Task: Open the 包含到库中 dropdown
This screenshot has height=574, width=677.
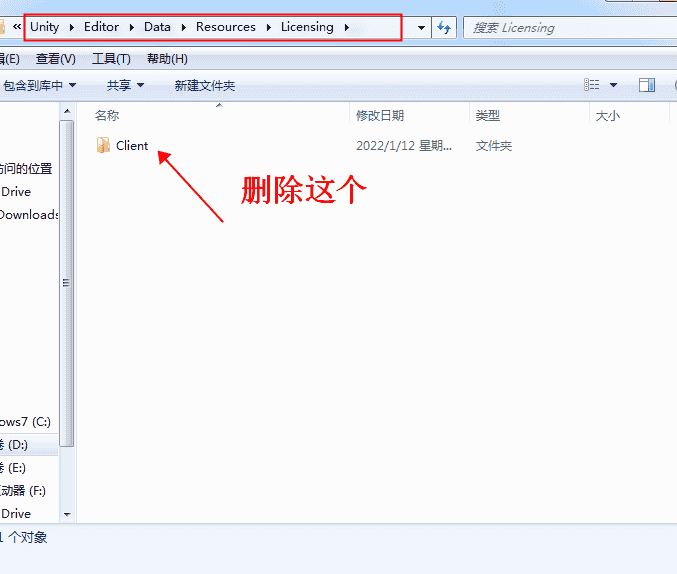Action: click(x=39, y=85)
